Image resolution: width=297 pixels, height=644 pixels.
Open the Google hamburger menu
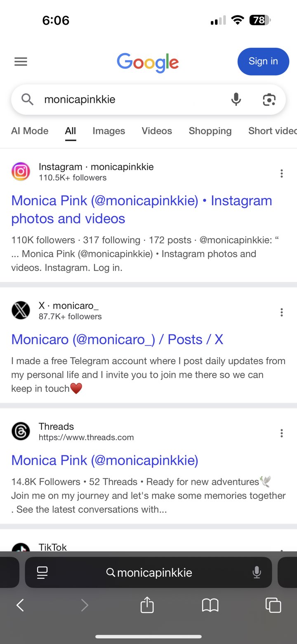tap(21, 62)
